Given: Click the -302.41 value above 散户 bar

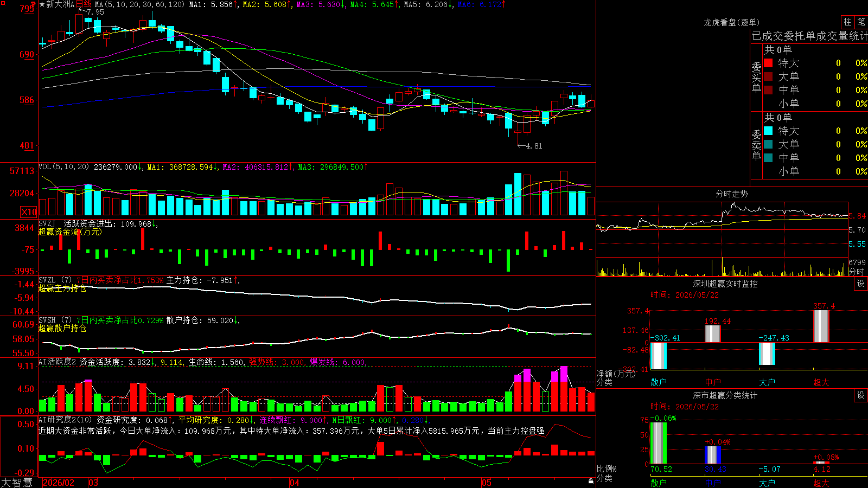Looking at the screenshot, I should click(x=666, y=338).
